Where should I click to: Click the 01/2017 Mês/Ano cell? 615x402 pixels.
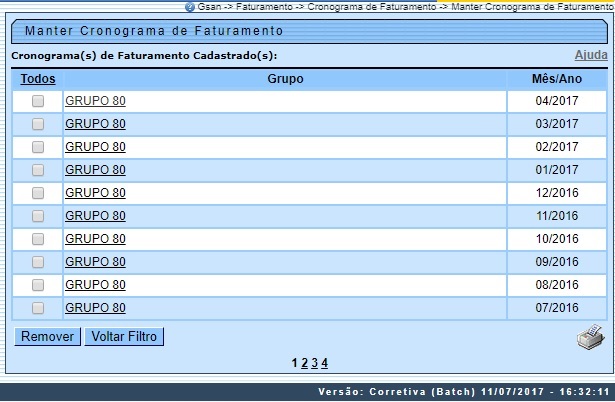pyautogui.click(x=557, y=170)
